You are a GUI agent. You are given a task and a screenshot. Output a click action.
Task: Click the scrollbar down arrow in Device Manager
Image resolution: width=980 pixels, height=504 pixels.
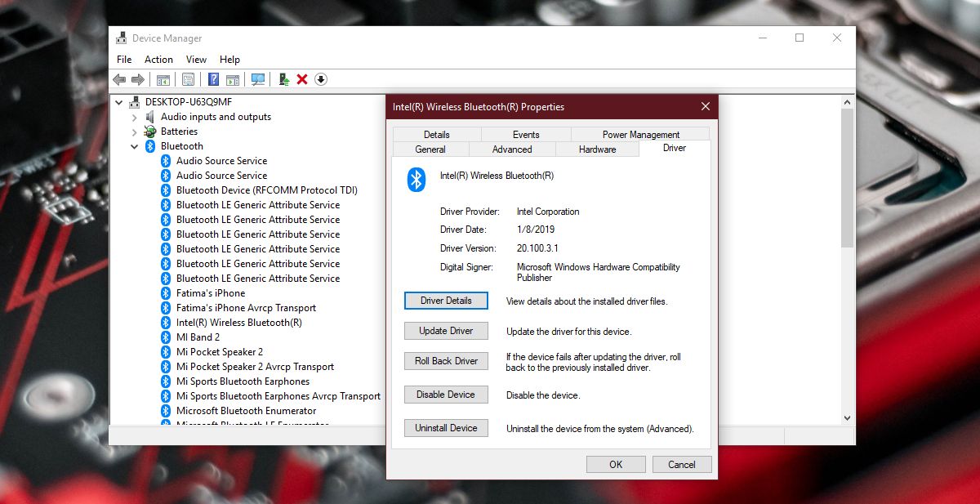848,417
